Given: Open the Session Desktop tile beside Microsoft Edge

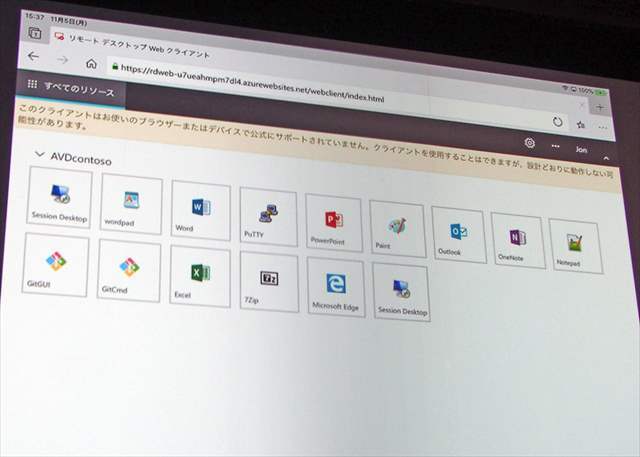Looking at the screenshot, I should click(x=401, y=292).
